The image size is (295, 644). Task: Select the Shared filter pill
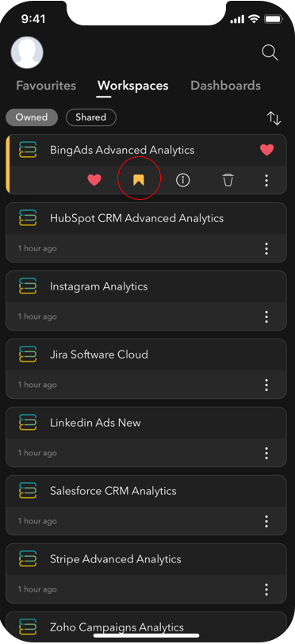91,117
